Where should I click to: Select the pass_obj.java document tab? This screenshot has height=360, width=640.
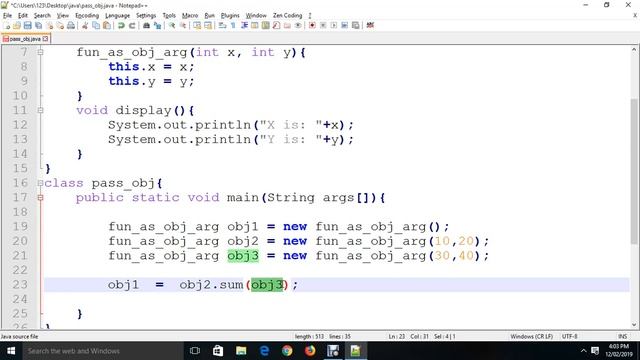click(x=25, y=39)
